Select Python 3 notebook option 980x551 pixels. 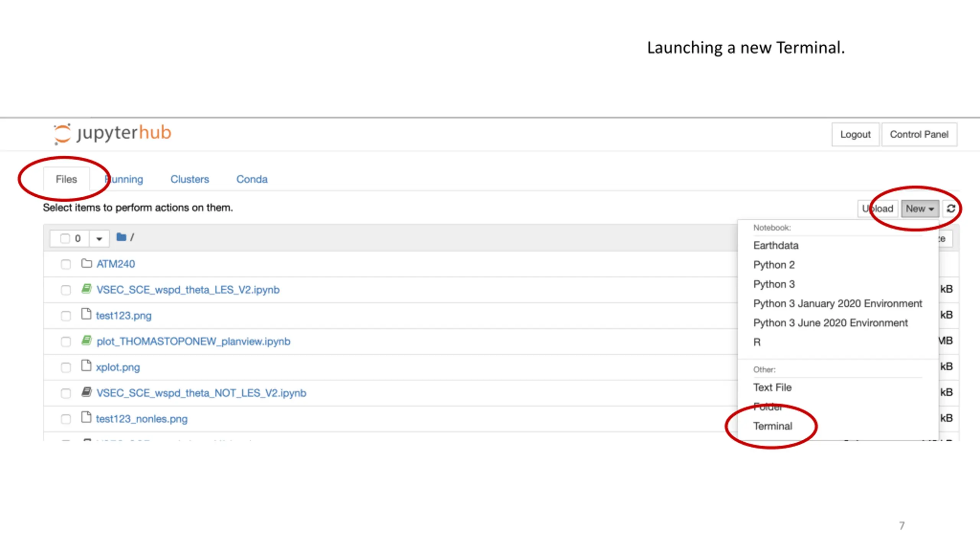(774, 284)
